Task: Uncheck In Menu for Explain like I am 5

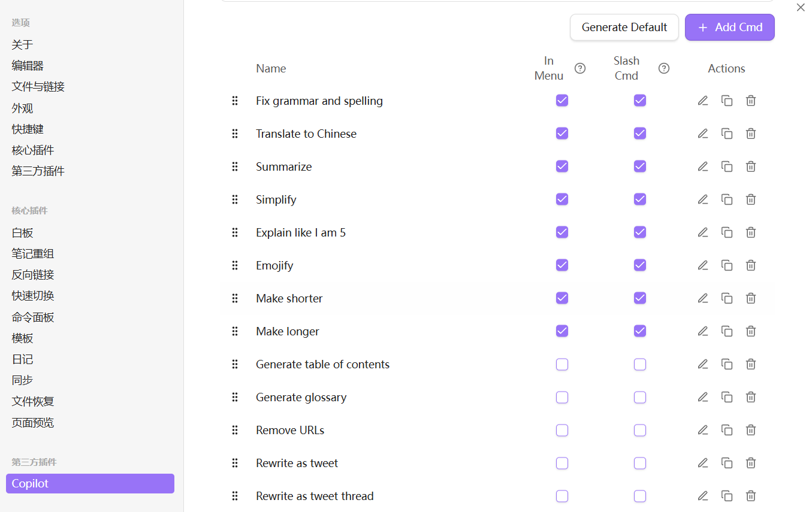Action: coord(562,232)
